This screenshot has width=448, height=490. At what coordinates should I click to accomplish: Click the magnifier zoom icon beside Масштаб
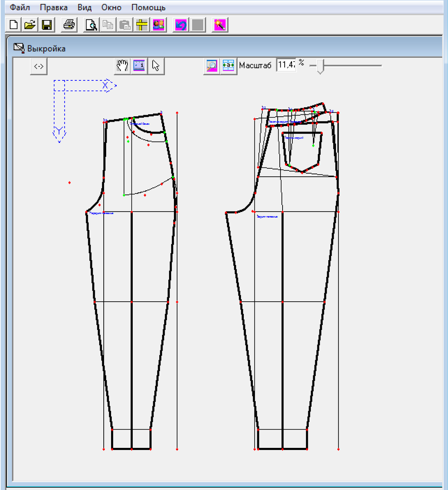click(x=212, y=66)
